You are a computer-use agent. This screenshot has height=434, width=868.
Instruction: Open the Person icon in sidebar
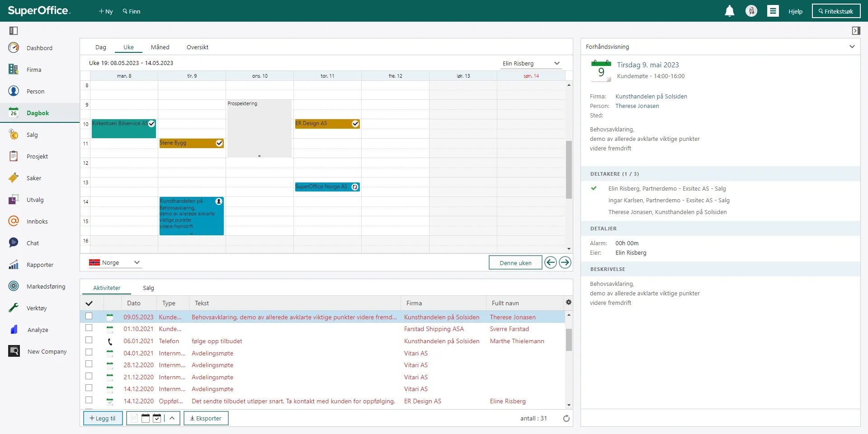tap(14, 91)
